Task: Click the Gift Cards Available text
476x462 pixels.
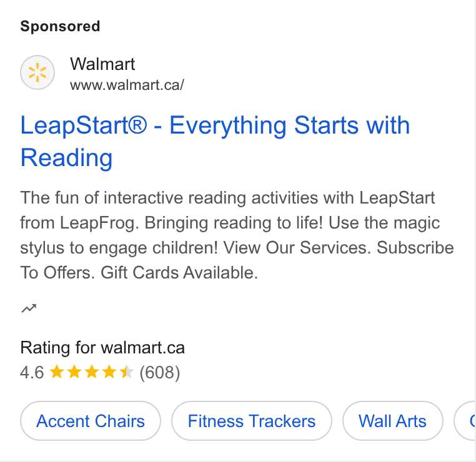Action: pyautogui.click(x=179, y=272)
